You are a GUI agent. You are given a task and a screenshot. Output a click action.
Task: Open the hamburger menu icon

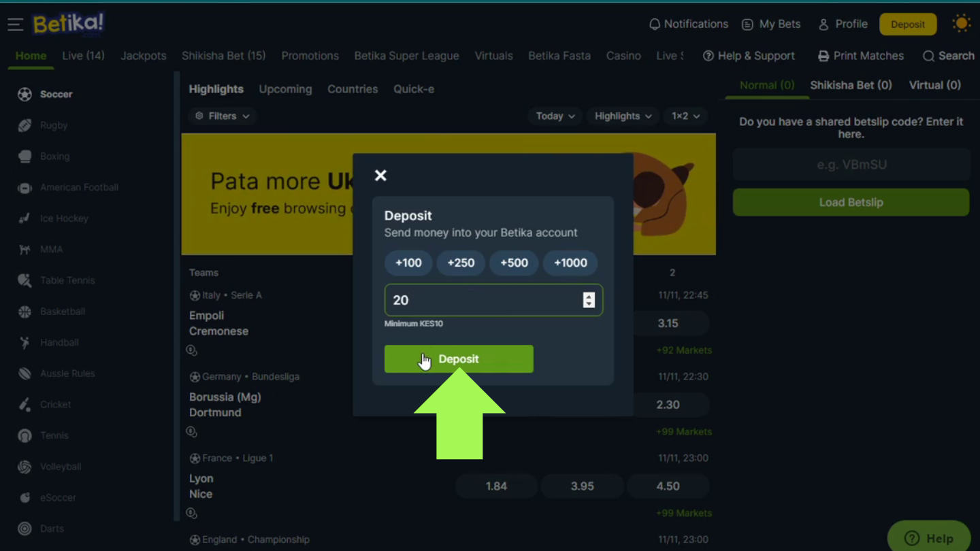[x=15, y=24]
